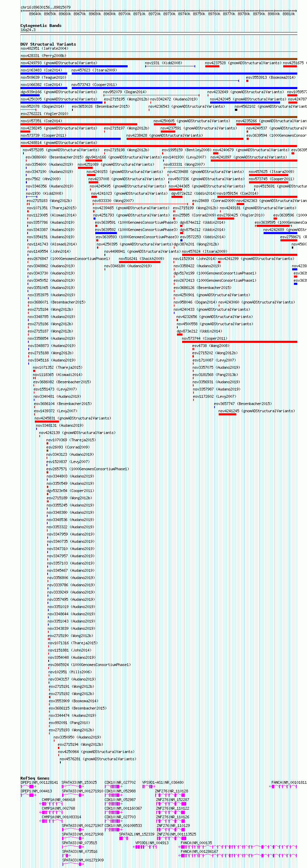This screenshot has height=868, width=307.
Task: Click the blue bar under nsv4249793 gnomAD variant
Action: 74,66
